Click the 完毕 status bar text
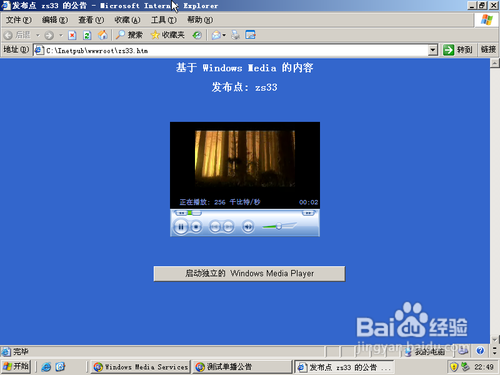500x375 pixels. [21, 352]
